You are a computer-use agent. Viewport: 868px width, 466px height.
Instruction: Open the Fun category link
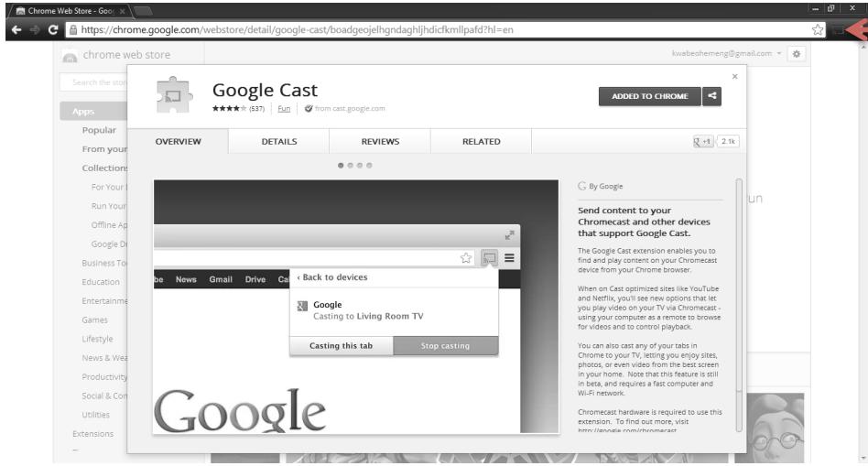(284, 108)
